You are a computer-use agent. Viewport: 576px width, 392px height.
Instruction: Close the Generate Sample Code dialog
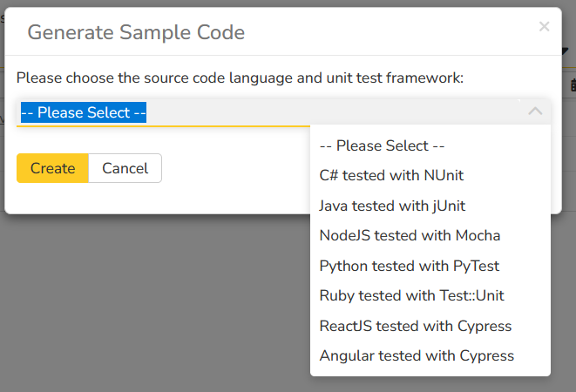click(x=545, y=27)
